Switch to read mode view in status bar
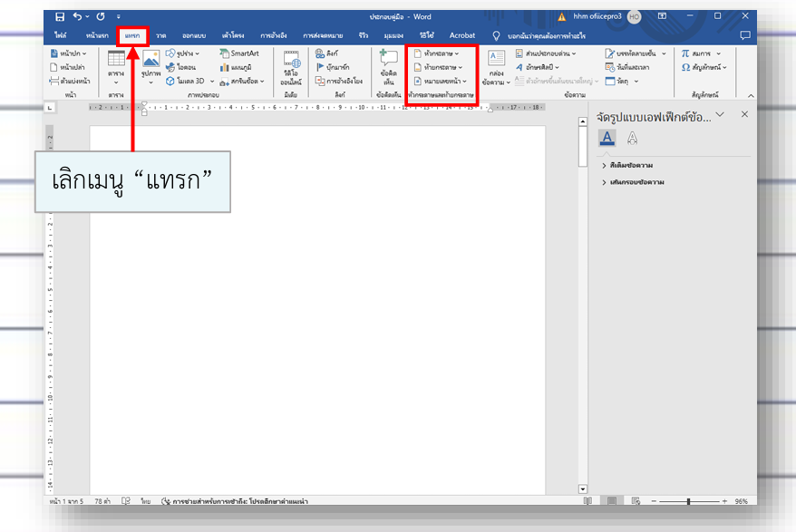The image size is (796, 532). point(588,501)
